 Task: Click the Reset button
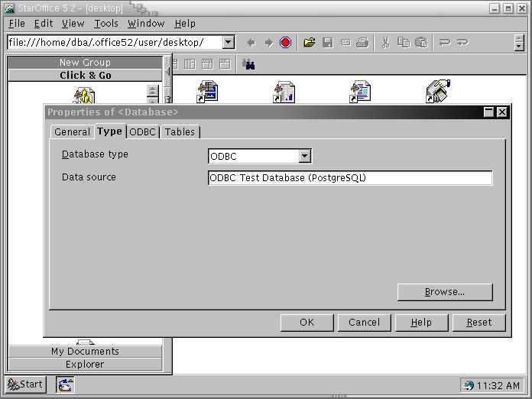pos(479,323)
